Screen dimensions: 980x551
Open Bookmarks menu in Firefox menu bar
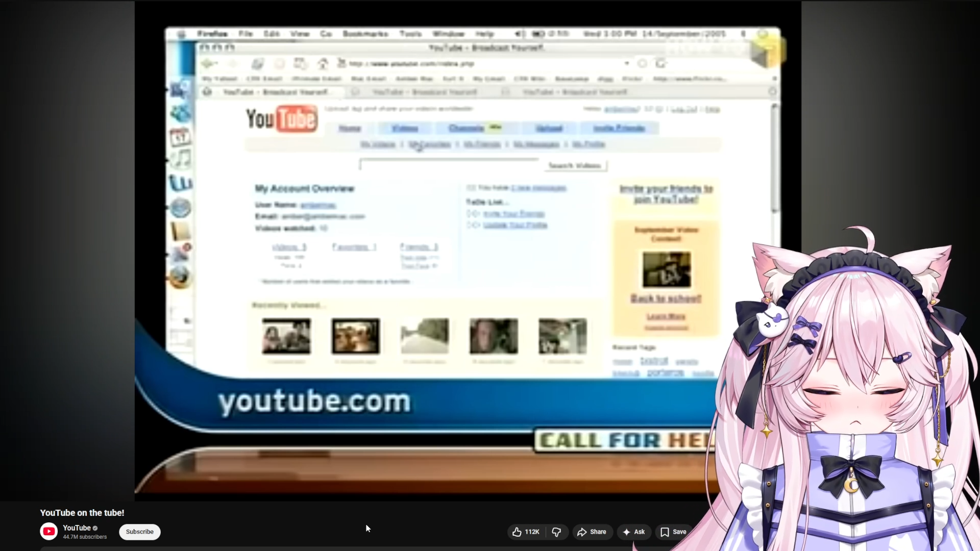[365, 34]
